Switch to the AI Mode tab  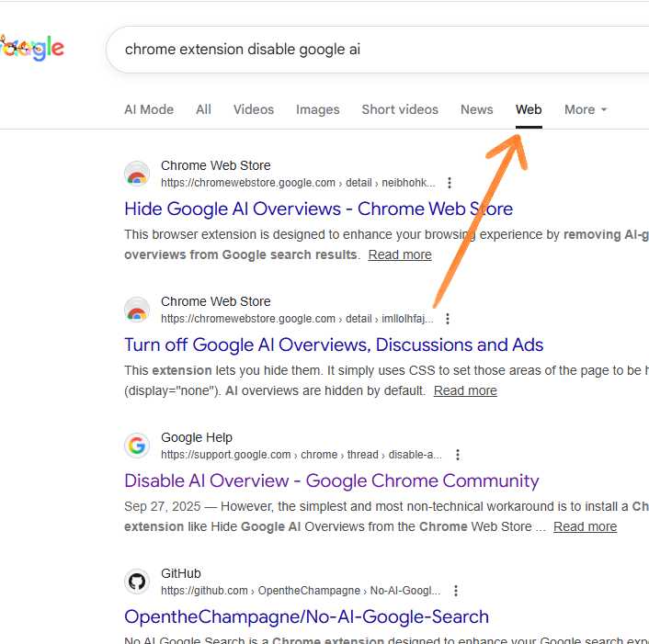click(x=149, y=109)
